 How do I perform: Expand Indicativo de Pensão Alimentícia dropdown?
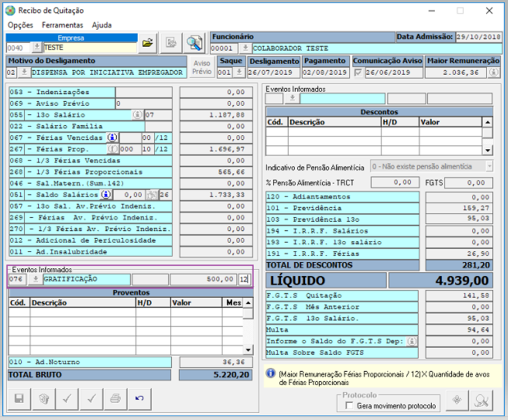[489, 167]
